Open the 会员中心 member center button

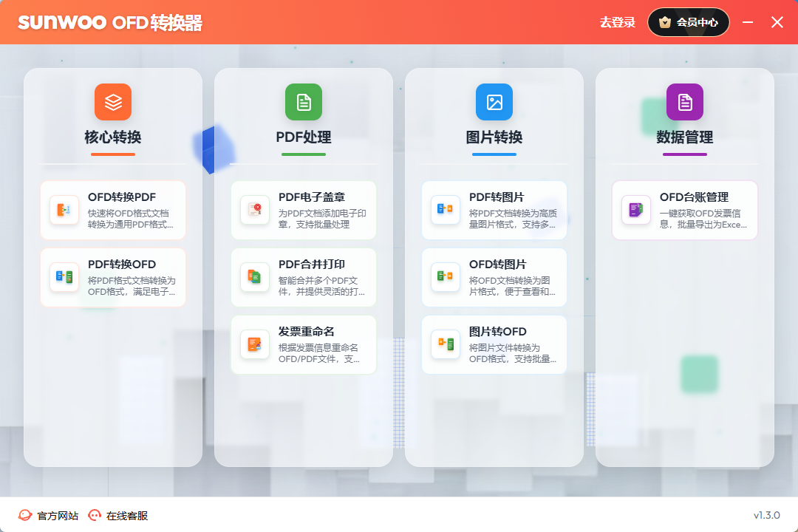tap(689, 22)
